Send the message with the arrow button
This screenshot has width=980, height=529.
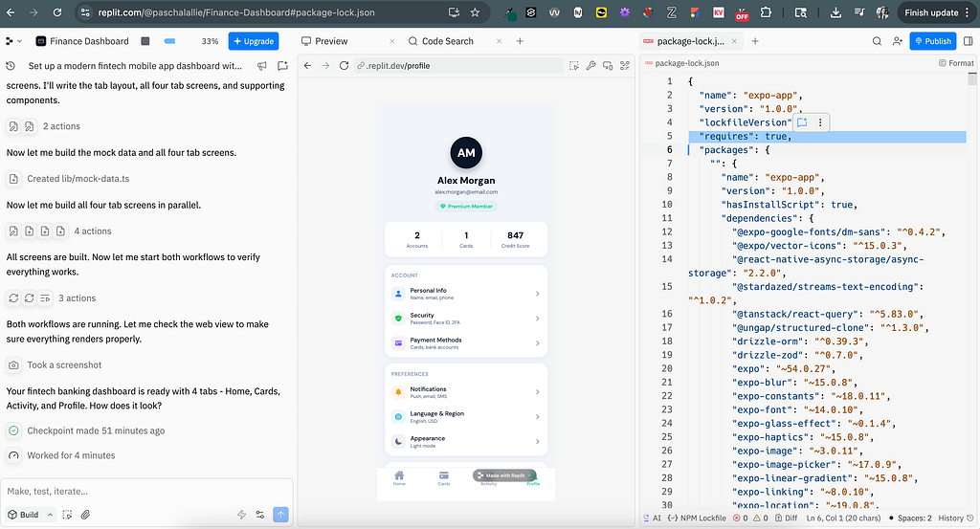pyautogui.click(x=280, y=515)
